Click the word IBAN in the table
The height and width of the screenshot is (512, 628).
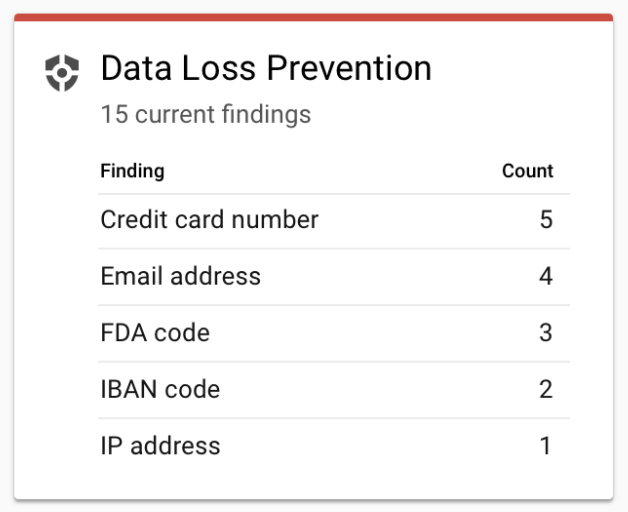pos(129,389)
